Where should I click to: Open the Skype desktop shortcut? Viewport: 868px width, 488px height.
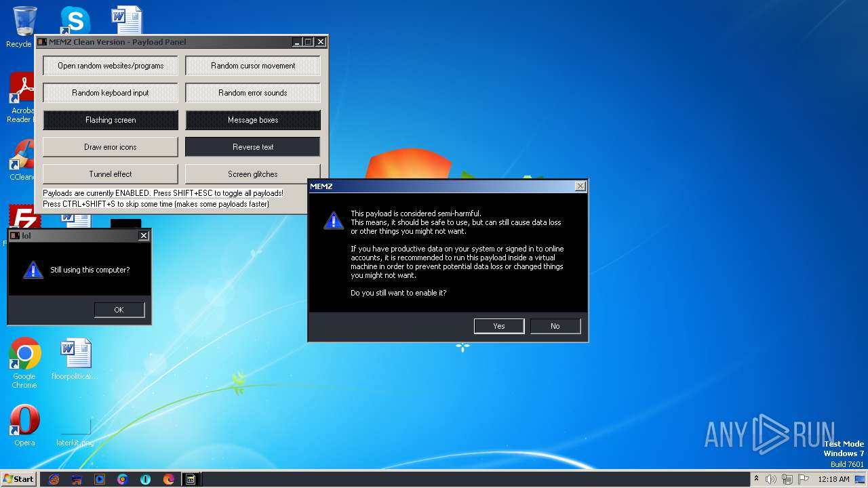(75, 20)
